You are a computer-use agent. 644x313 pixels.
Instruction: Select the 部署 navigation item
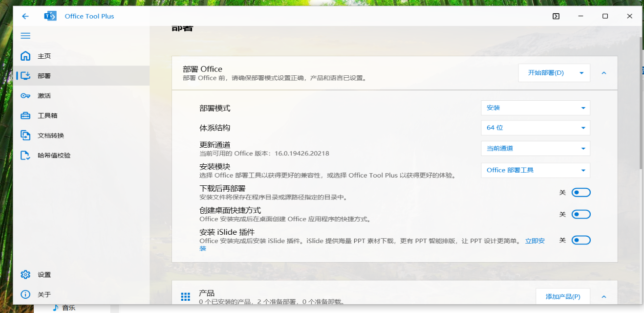coord(81,76)
